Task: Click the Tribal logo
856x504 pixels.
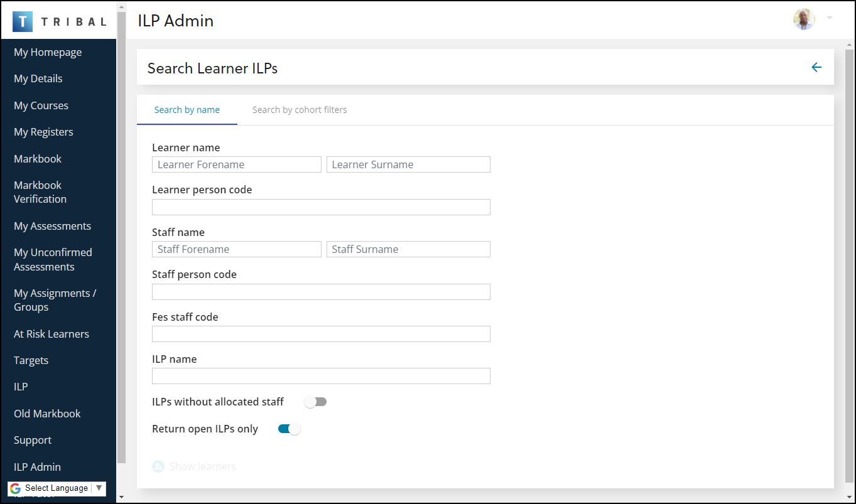Action: click(x=58, y=21)
